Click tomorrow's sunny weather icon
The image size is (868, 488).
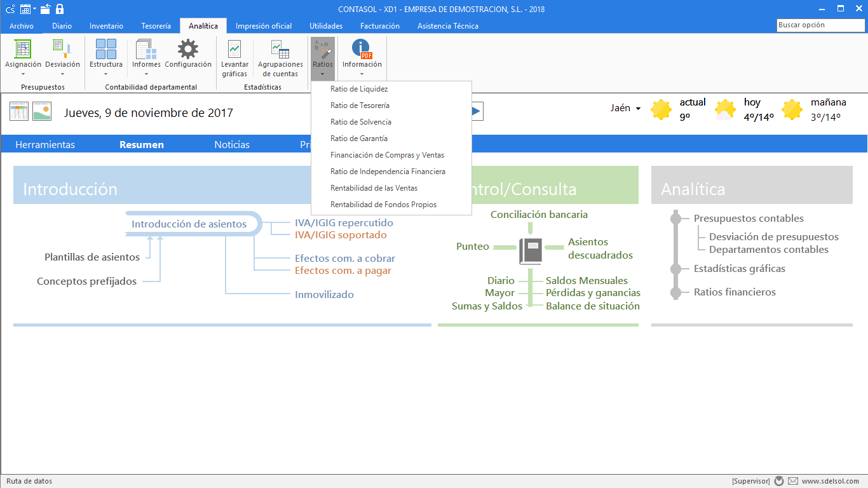792,109
